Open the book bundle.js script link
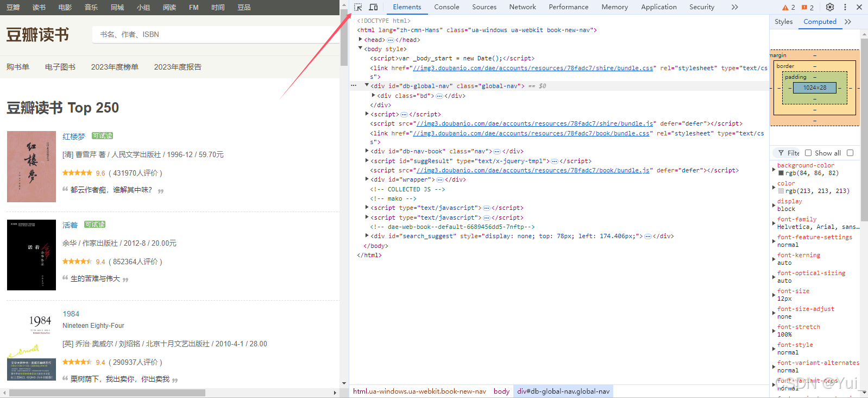Image resolution: width=868 pixels, height=398 pixels. point(533,170)
